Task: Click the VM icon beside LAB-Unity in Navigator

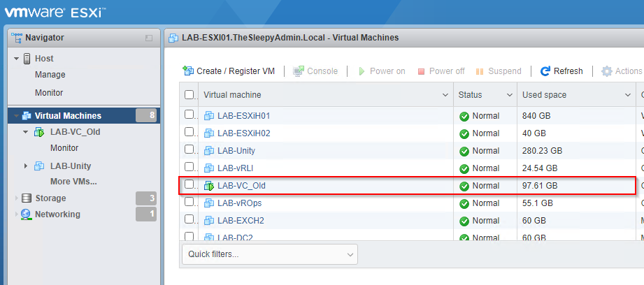Action: click(x=39, y=166)
